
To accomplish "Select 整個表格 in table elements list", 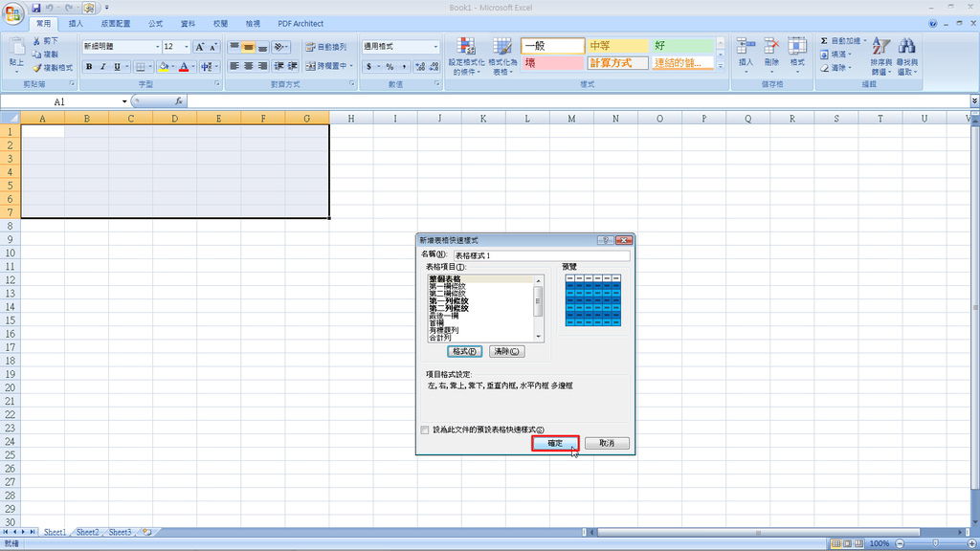I will coord(444,279).
